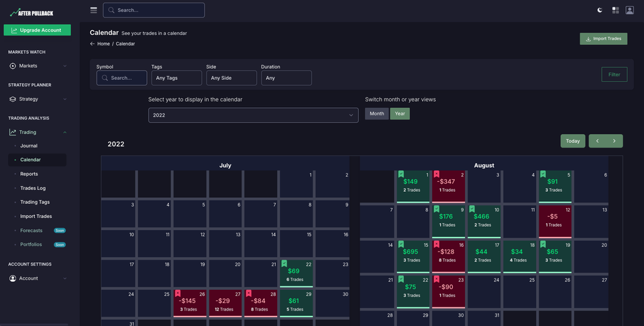This screenshot has height=326, width=644.
Task: Switch to Month view
Action: point(376,114)
